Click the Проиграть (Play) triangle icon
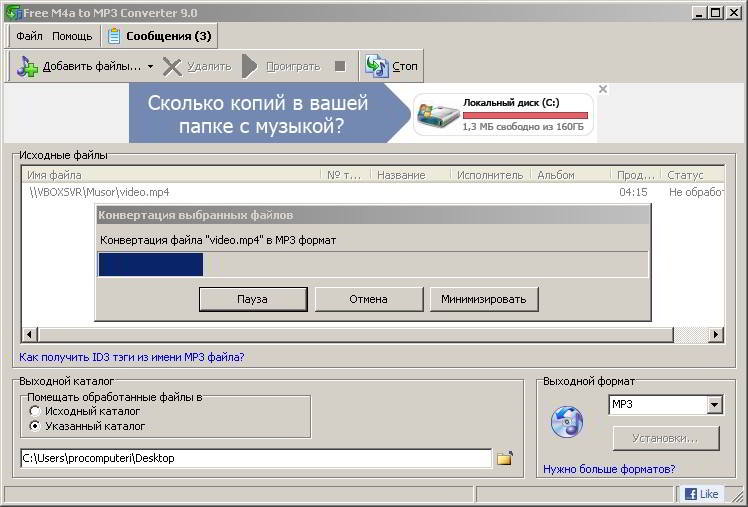Image resolution: width=748 pixels, height=507 pixels. [x=249, y=66]
